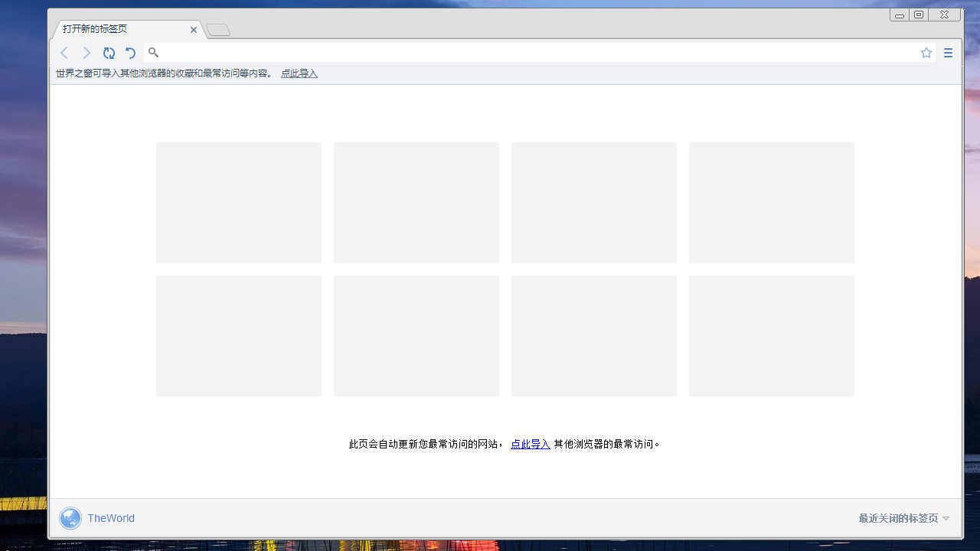
Task: Open the browser main menu icon
Action: (x=948, y=53)
